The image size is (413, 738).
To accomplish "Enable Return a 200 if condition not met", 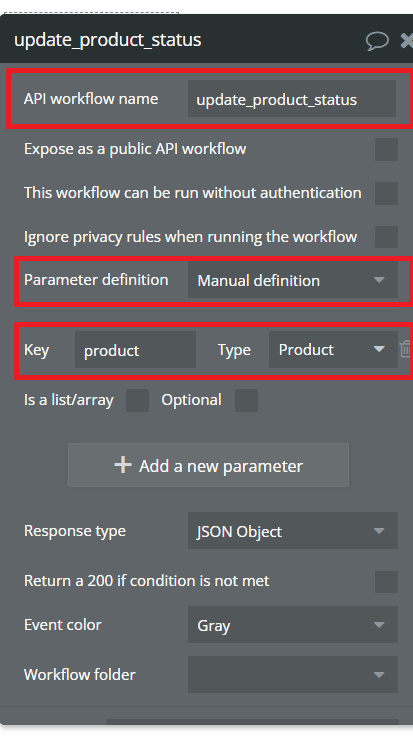I will 386,582.
